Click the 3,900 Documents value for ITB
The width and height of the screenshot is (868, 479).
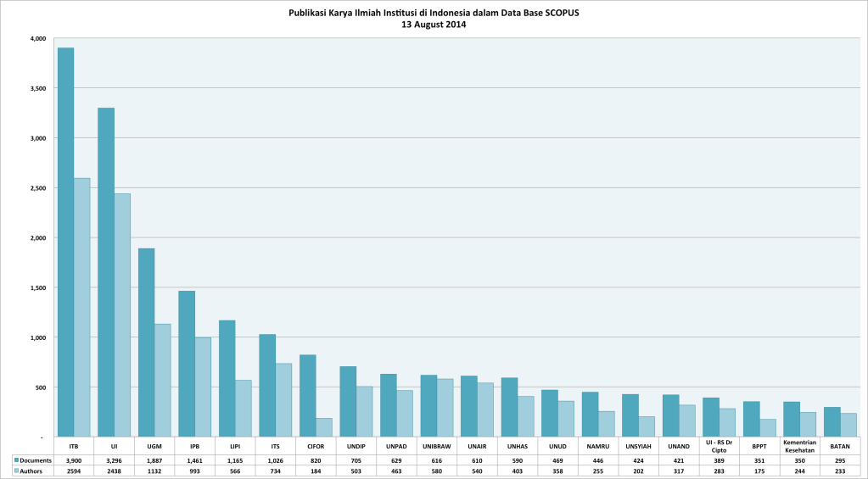pos(73,459)
